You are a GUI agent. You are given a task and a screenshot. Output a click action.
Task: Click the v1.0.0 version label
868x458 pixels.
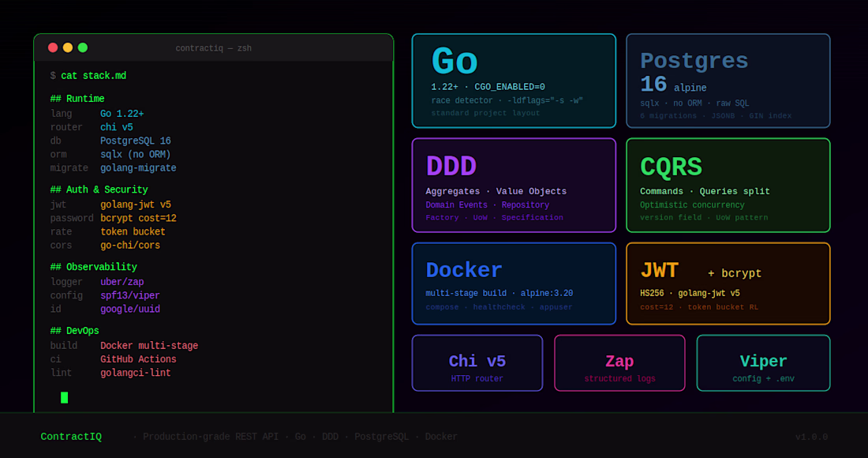(x=811, y=437)
